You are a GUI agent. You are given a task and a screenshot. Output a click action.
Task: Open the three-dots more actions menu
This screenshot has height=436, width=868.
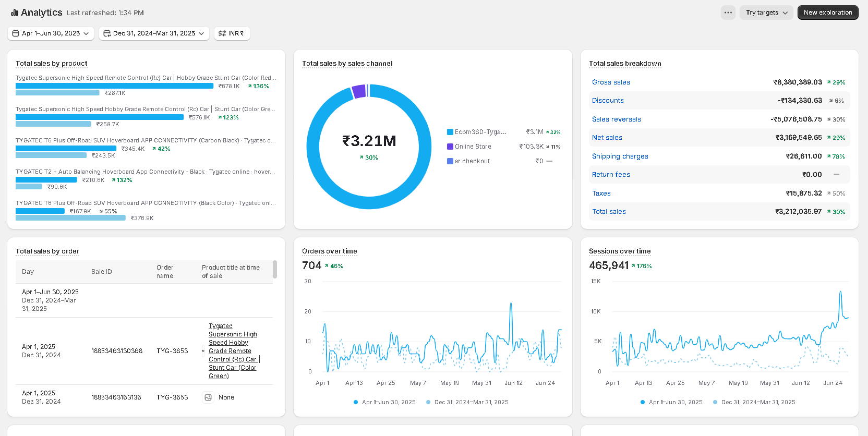728,13
